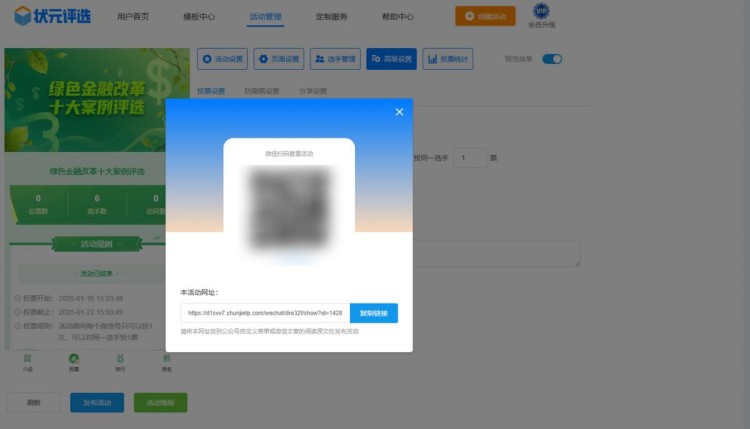The image size is (750, 429).
Task: Click the 复制链接 copy link button
Action: (x=374, y=313)
